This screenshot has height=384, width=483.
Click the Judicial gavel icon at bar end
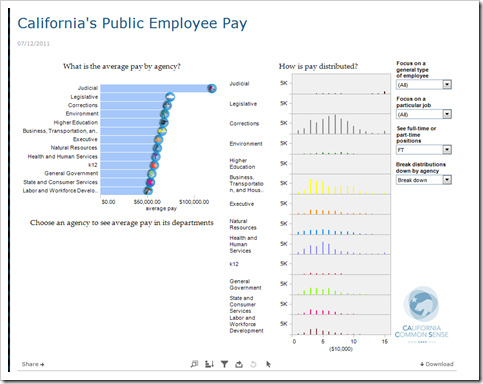point(212,88)
